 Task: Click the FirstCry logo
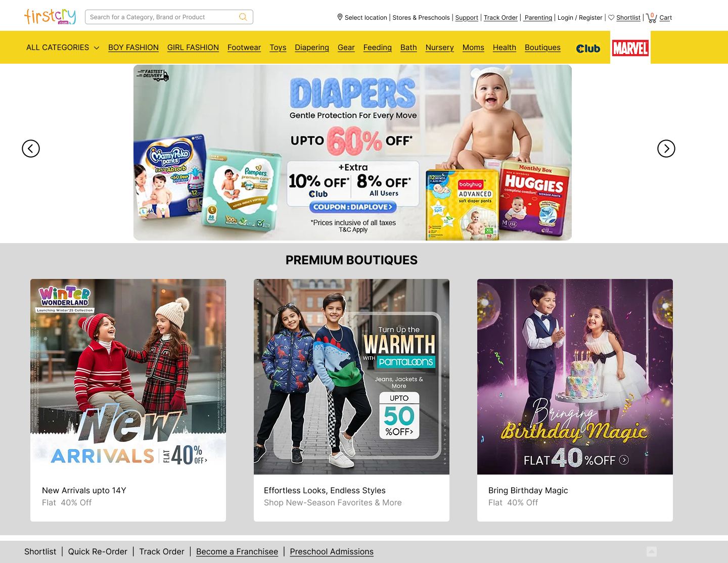tap(50, 17)
